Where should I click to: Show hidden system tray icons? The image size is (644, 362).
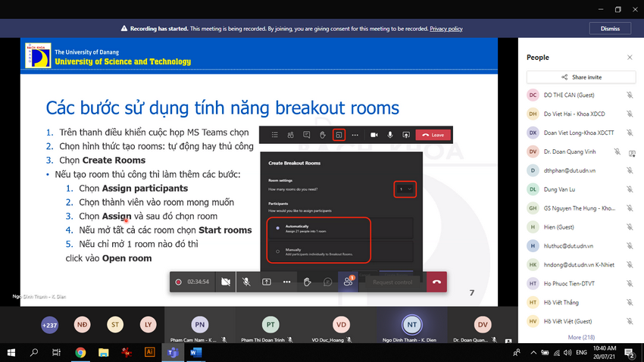click(x=533, y=353)
